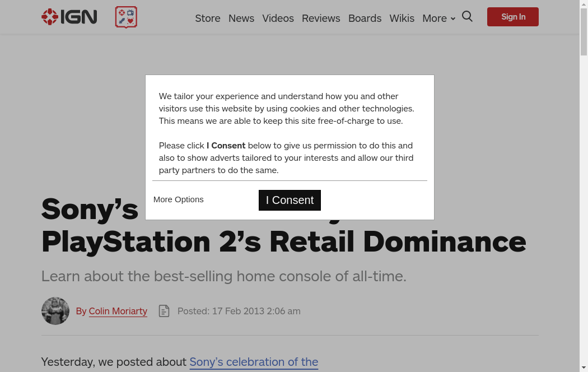
Task: Open the Videos section
Action: (278, 18)
